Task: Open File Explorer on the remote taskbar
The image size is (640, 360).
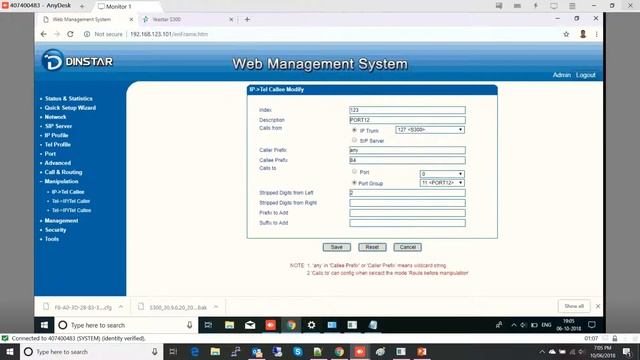Action: coord(229,325)
